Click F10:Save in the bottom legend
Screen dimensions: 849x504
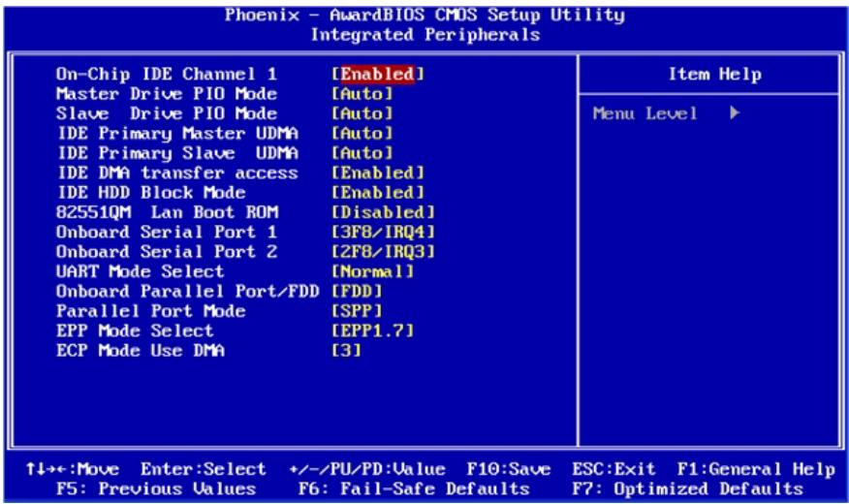(509, 469)
